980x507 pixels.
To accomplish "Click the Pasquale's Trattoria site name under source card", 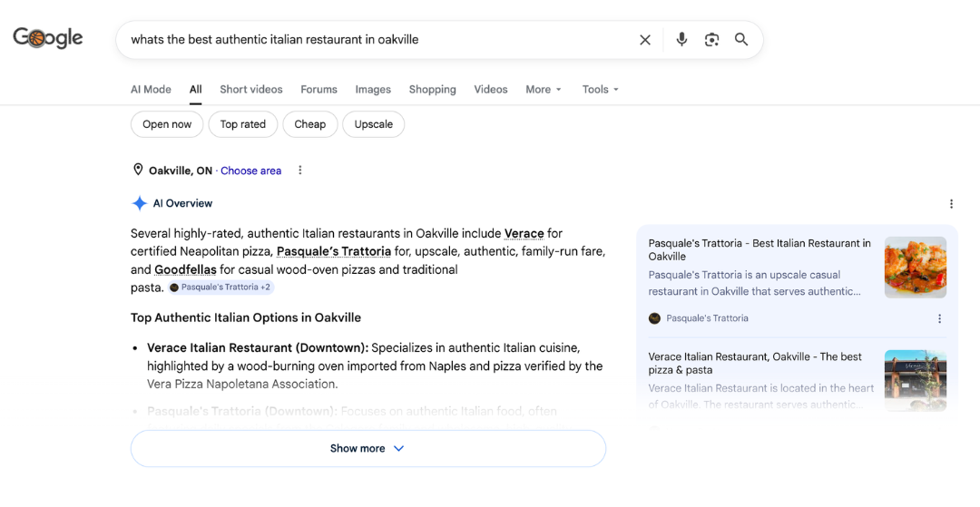I will pyautogui.click(x=707, y=318).
